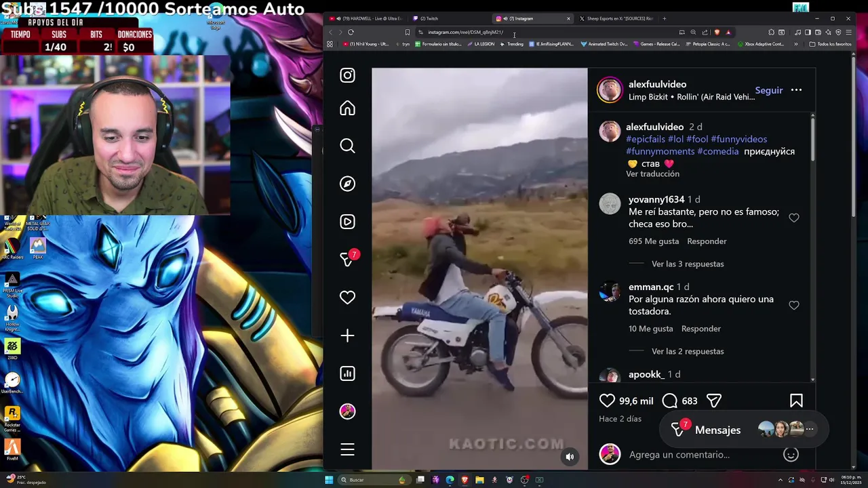This screenshot has height=488, width=868.
Task: Click Ver traducción under the caption
Action: [x=652, y=174]
